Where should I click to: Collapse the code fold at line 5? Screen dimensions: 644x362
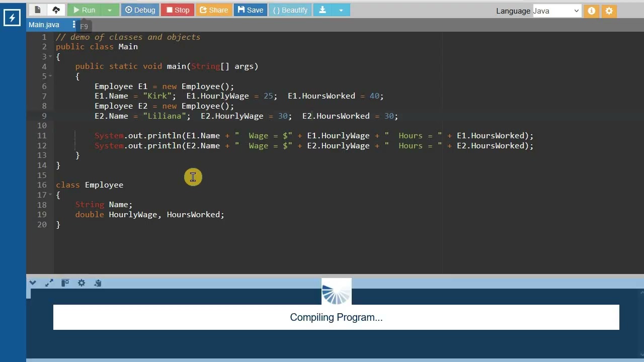coord(50,76)
